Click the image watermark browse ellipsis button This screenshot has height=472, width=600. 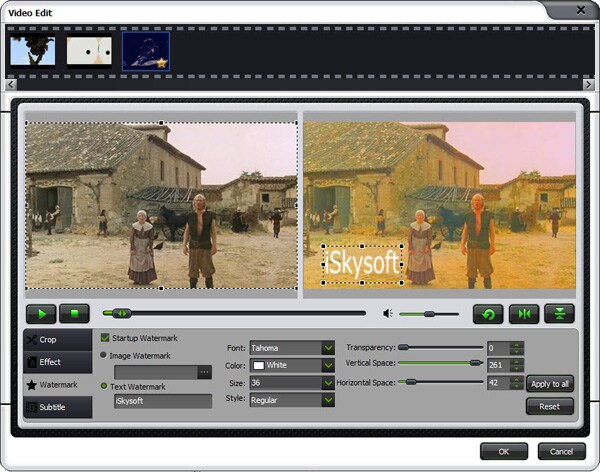click(204, 372)
